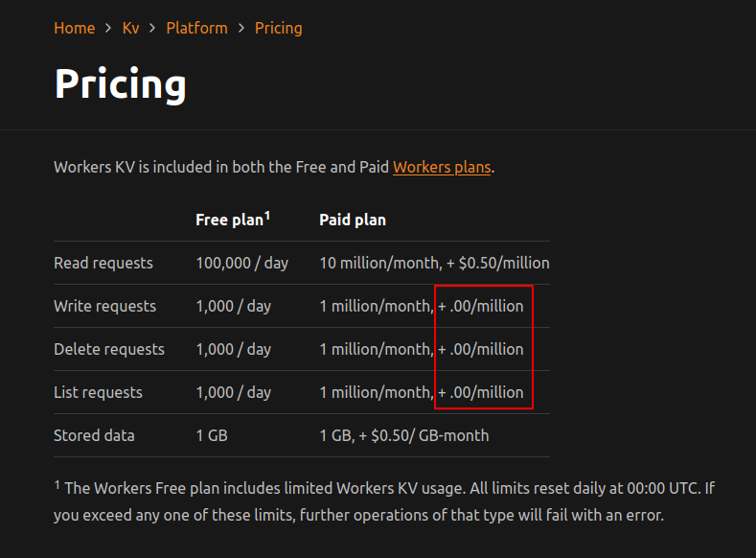Click the Delete requests row label
Screen dimensions: 756x558
point(108,349)
